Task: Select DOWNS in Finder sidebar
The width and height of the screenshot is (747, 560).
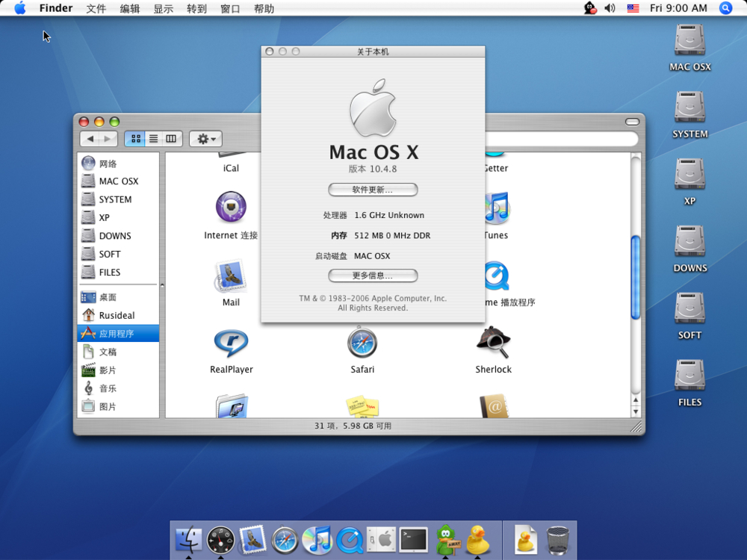Action: point(118,236)
